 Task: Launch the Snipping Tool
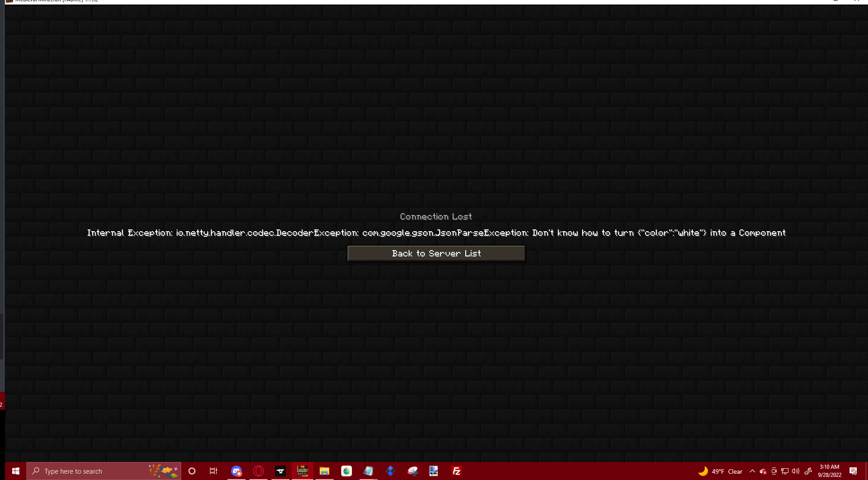pyautogui.click(x=412, y=471)
